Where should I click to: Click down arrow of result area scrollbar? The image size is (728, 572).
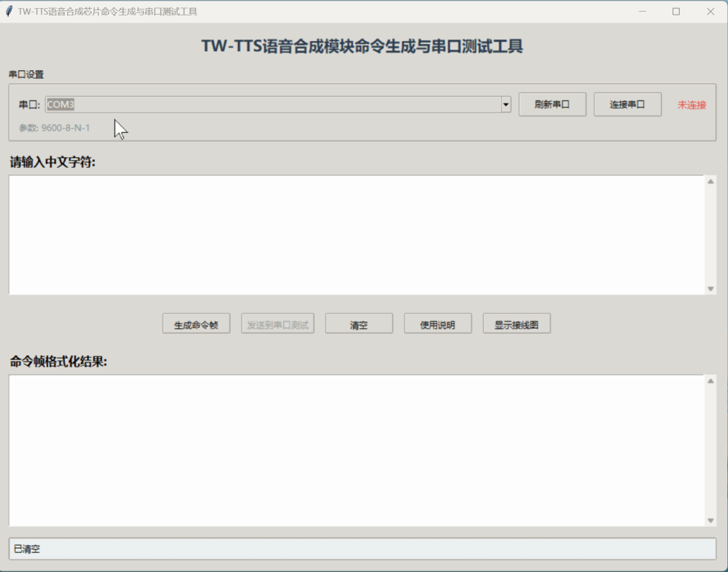710,520
